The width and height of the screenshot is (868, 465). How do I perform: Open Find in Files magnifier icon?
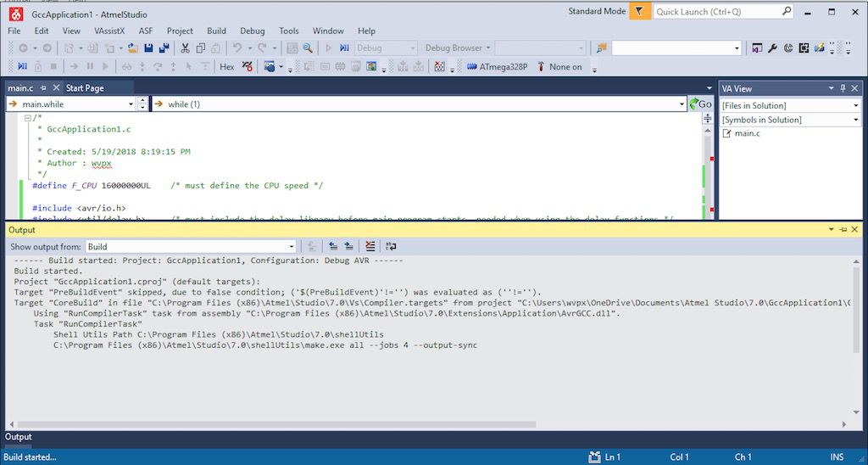308,48
